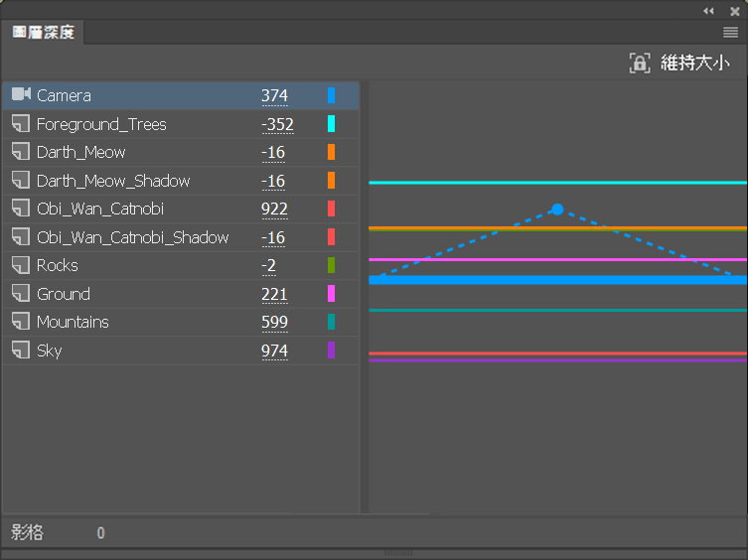The image size is (748, 560).
Task: Click the Camera layer camera icon
Action: [x=21, y=95]
